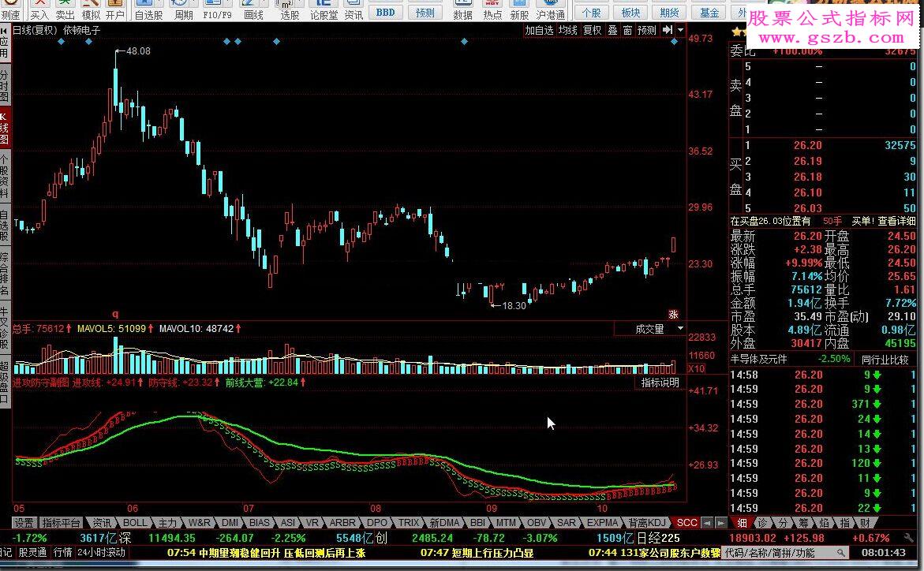Open the 模拟 simulated trading tool
The height and width of the screenshot is (571, 924).
coord(90,10)
